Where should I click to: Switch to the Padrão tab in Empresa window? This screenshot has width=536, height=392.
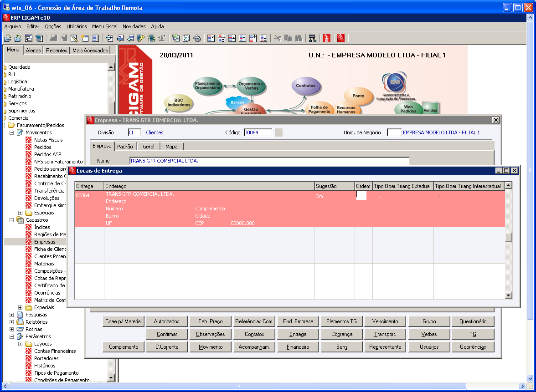pos(125,147)
